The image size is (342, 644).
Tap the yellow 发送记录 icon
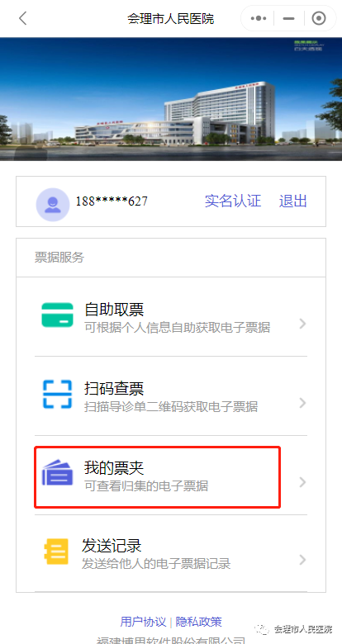[x=56, y=552]
